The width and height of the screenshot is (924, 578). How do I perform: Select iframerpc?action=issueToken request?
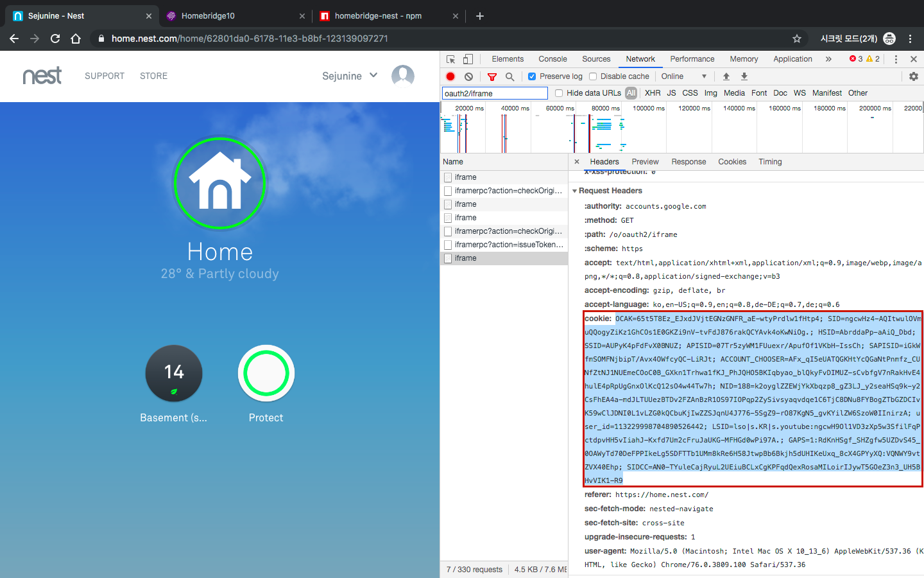click(x=504, y=245)
